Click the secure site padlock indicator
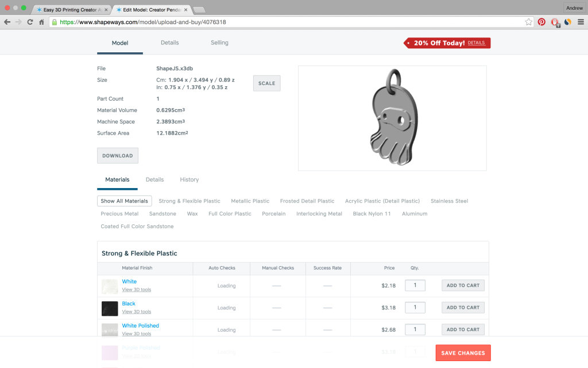588x368 pixels. tap(54, 22)
